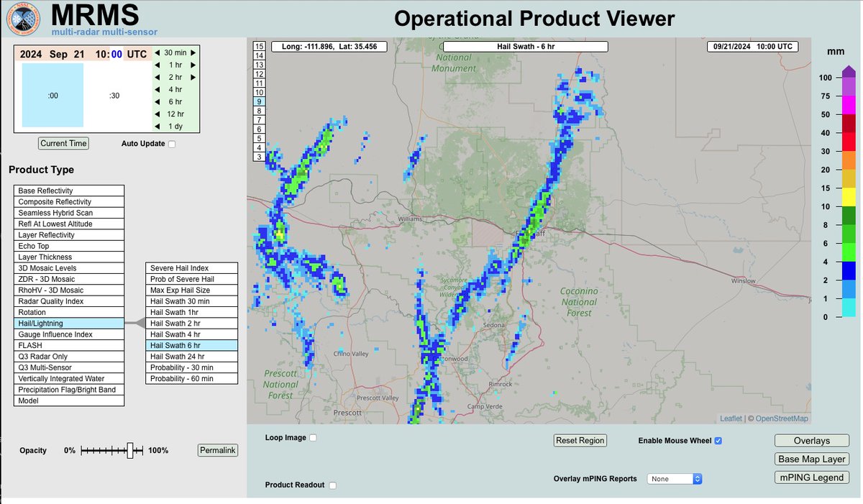Click the NSSL MRMS logo
Image resolution: width=863 pixels, height=504 pixels.
click(22, 18)
